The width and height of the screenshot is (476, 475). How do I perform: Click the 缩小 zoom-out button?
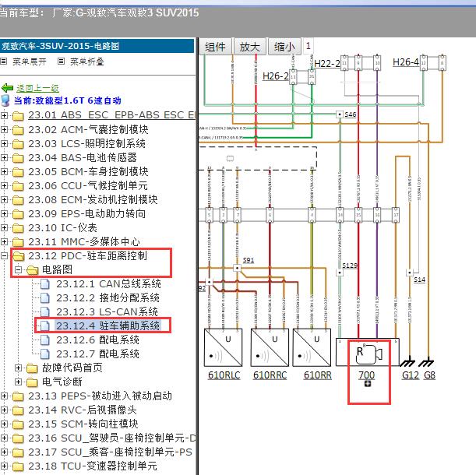coord(284,47)
